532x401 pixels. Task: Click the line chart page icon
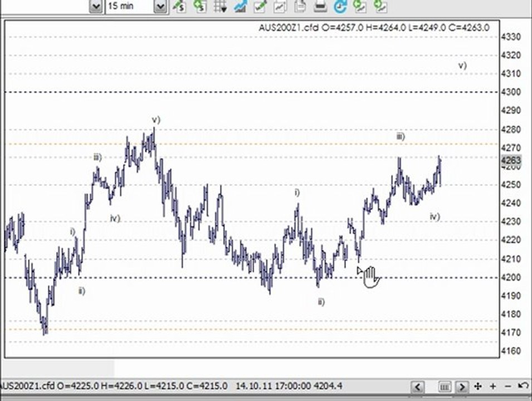(x=280, y=6)
